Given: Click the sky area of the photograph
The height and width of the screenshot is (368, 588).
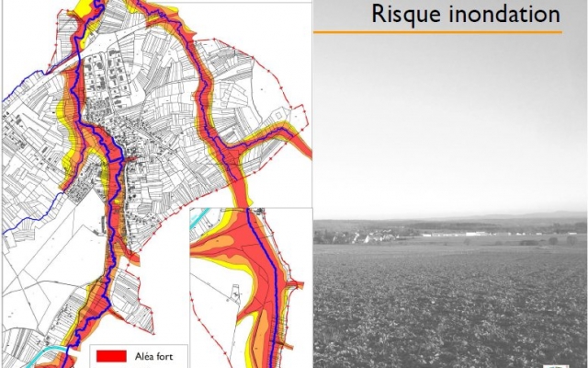Looking at the screenshot, I should 450,120.
